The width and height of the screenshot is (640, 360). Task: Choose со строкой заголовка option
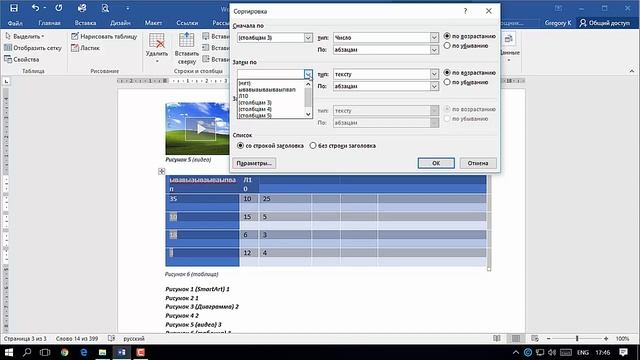coord(240,145)
